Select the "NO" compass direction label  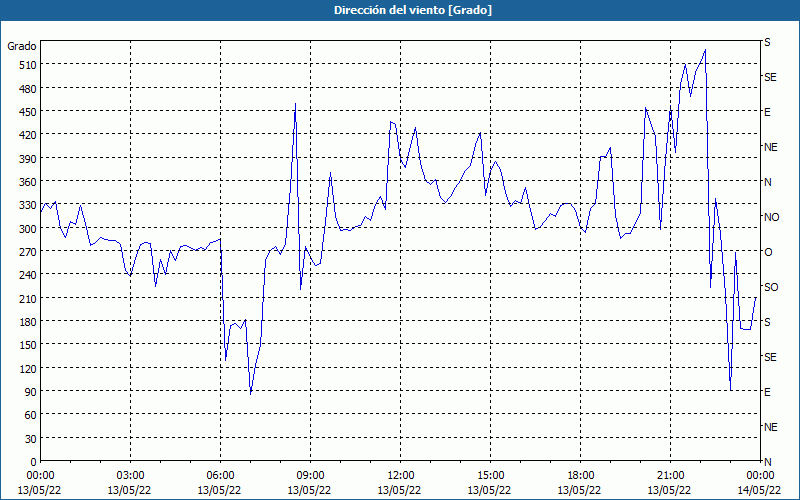771,217
